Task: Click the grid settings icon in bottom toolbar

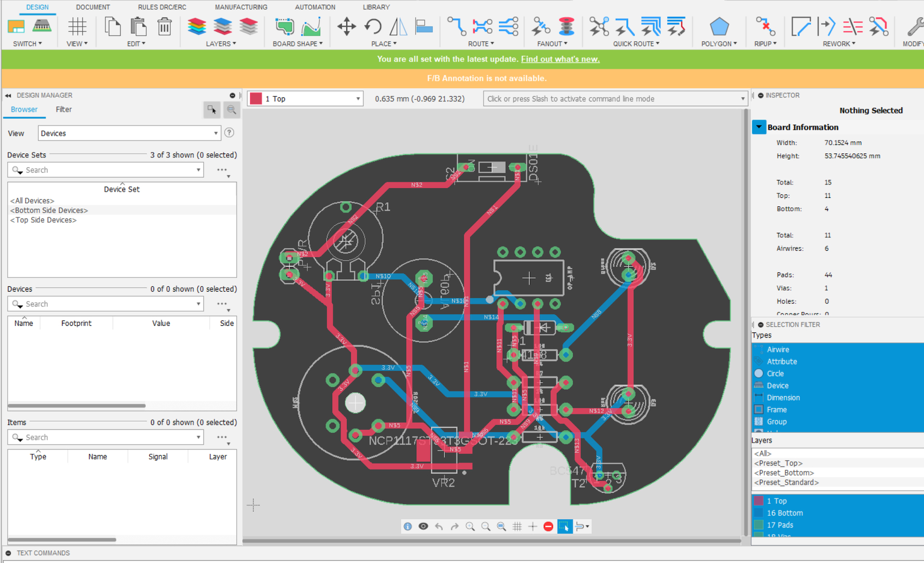Action: tap(517, 526)
